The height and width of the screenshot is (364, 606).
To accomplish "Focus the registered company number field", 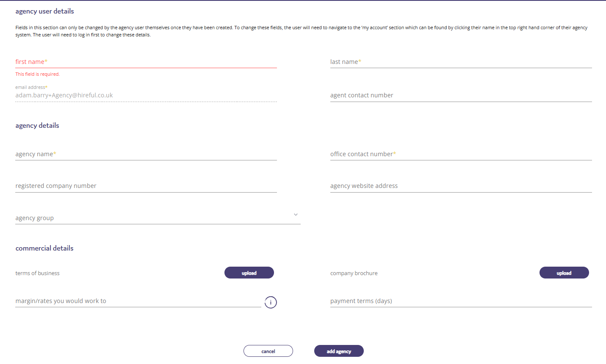I will pos(146,186).
